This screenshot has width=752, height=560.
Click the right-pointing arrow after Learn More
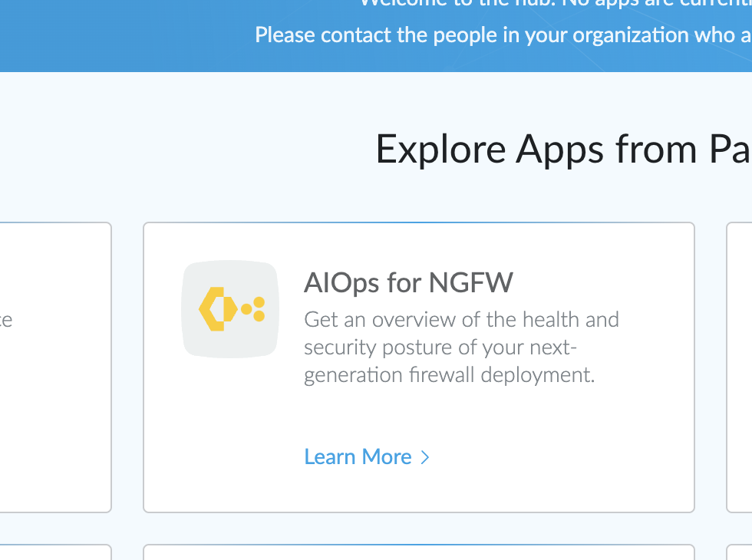pyautogui.click(x=426, y=456)
